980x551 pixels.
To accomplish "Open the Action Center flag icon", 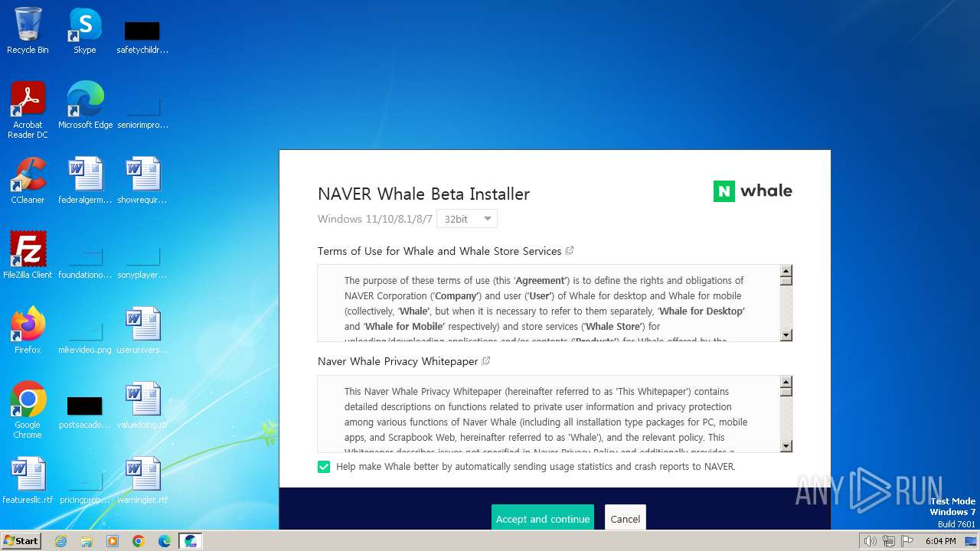I will (908, 541).
